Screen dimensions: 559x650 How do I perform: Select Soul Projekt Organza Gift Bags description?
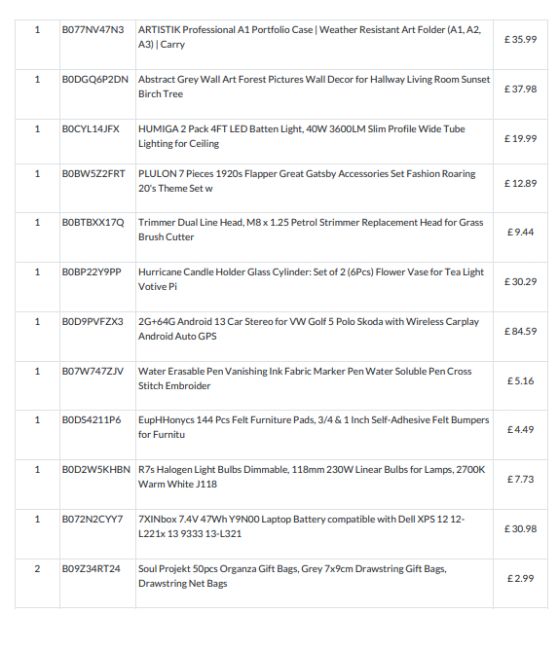(x=292, y=576)
